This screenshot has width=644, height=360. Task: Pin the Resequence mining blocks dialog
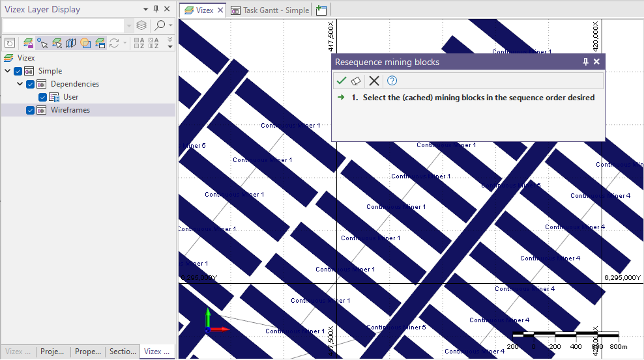pyautogui.click(x=586, y=62)
